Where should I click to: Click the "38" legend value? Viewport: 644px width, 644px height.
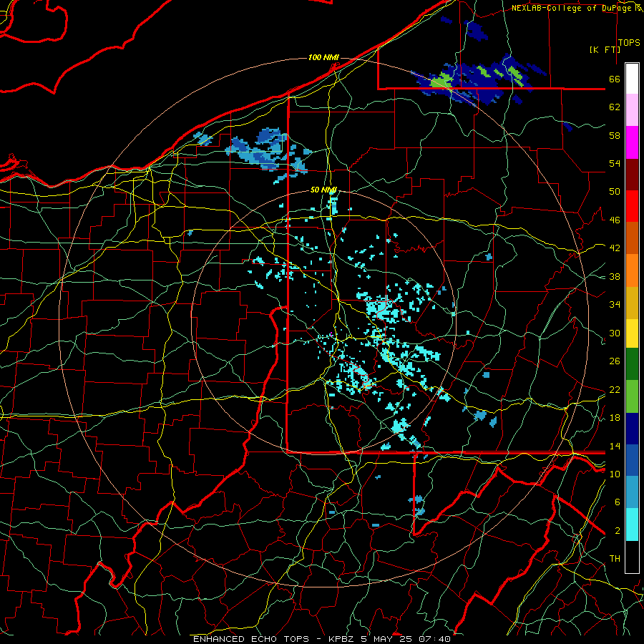[x=615, y=276]
